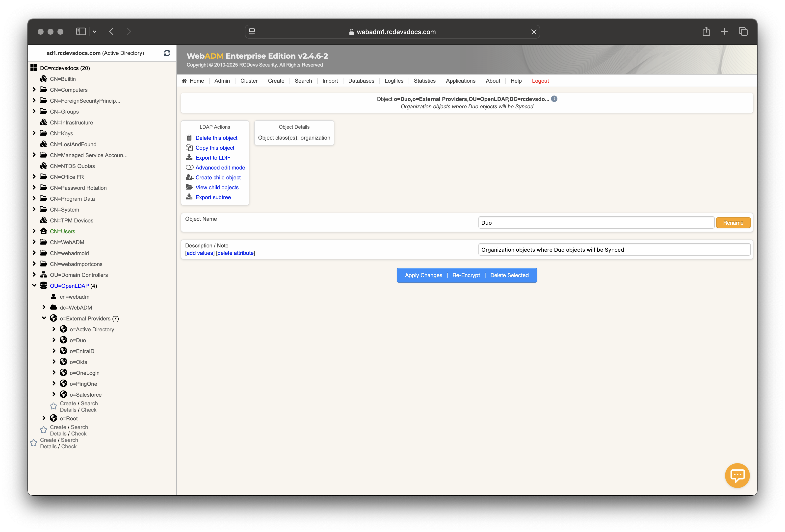Click Re-Encrypt
785x532 pixels.
(466, 275)
